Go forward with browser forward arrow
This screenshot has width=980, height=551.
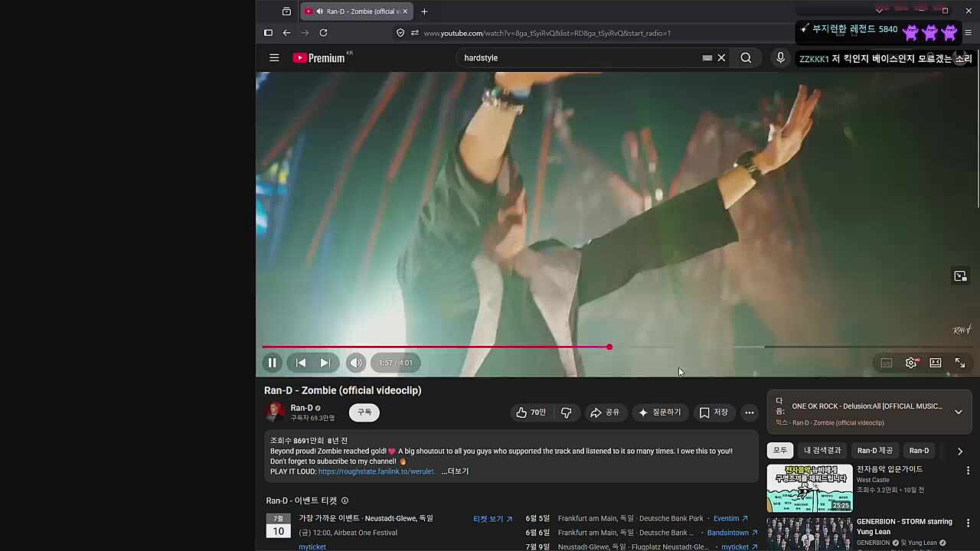tap(305, 33)
